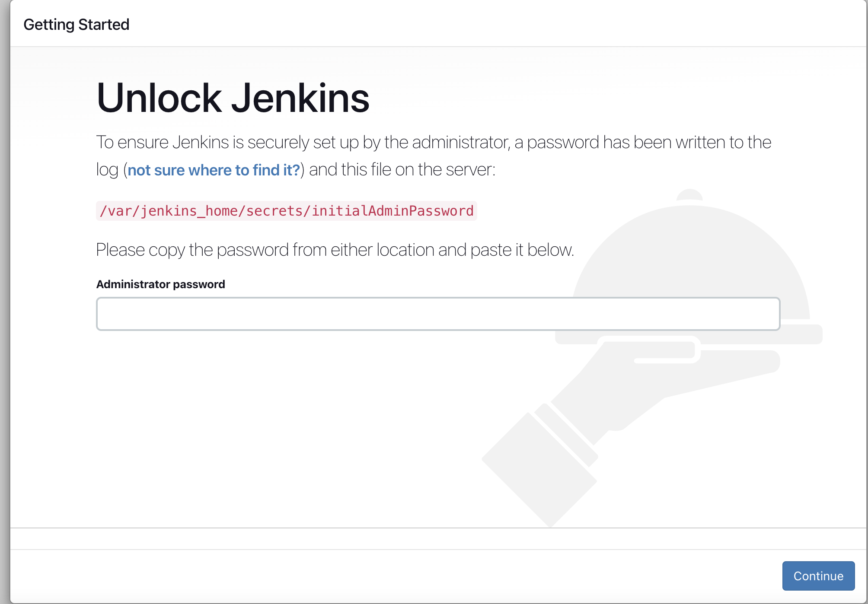Screen dimensions: 868x604
Task: Click the initialAdminPassword file path code
Action: tap(286, 211)
